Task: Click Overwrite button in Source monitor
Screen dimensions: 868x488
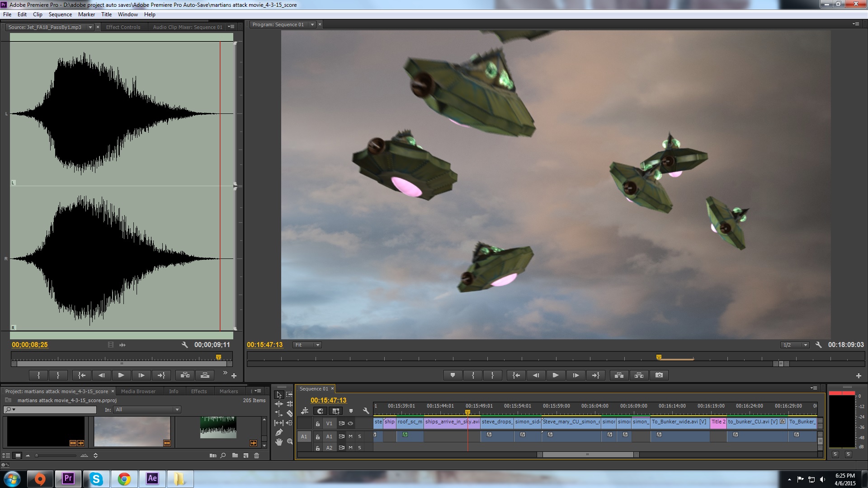Action: click(x=205, y=375)
